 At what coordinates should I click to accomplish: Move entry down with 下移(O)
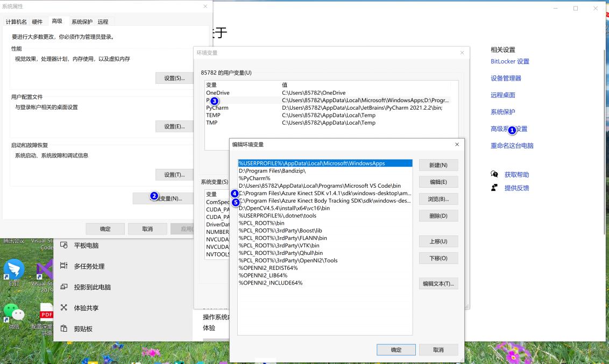pyautogui.click(x=438, y=258)
